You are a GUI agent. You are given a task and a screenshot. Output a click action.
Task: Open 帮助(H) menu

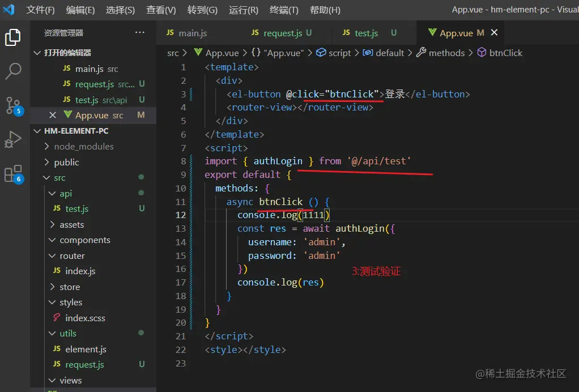click(x=325, y=10)
